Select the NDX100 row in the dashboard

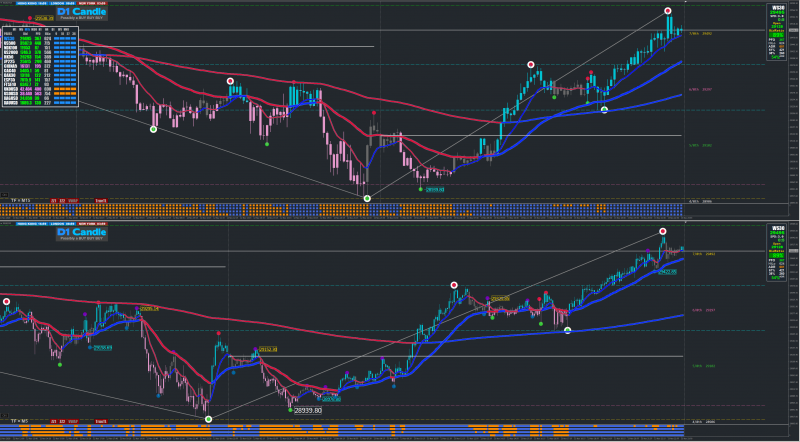pyautogui.click(x=40, y=47)
